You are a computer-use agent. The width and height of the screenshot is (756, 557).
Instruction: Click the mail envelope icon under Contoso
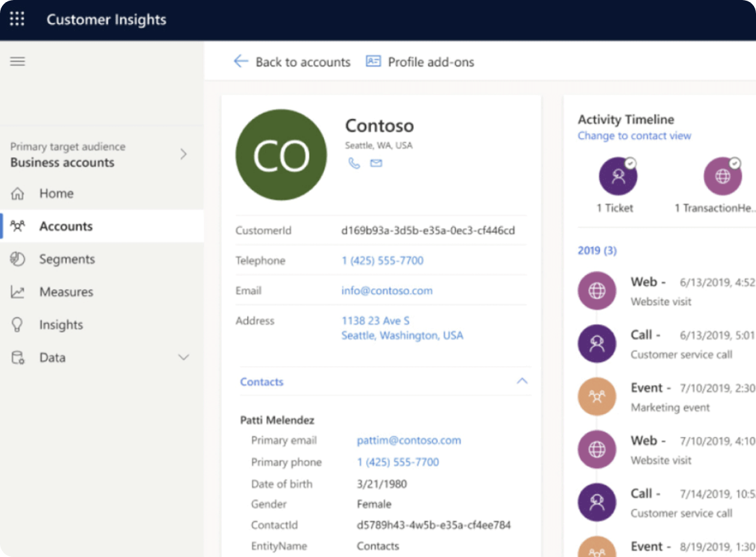[x=376, y=163]
